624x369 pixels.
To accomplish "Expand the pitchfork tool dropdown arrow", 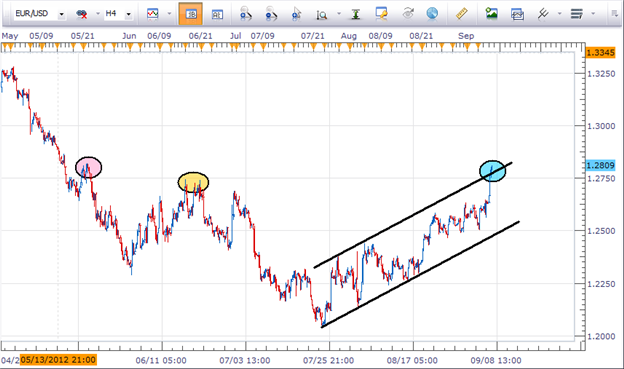I will click(x=559, y=14).
